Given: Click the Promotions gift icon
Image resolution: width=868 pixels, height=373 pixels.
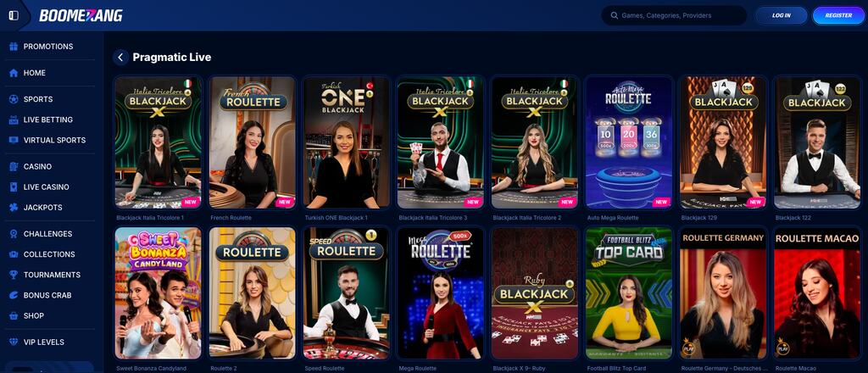Looking at the screenshot, I should (14, 47).
